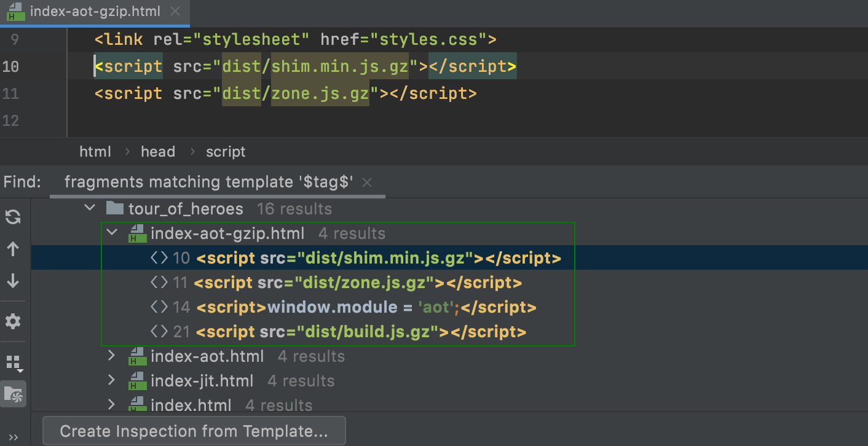Expand the index.html results group

click(111, 404)
